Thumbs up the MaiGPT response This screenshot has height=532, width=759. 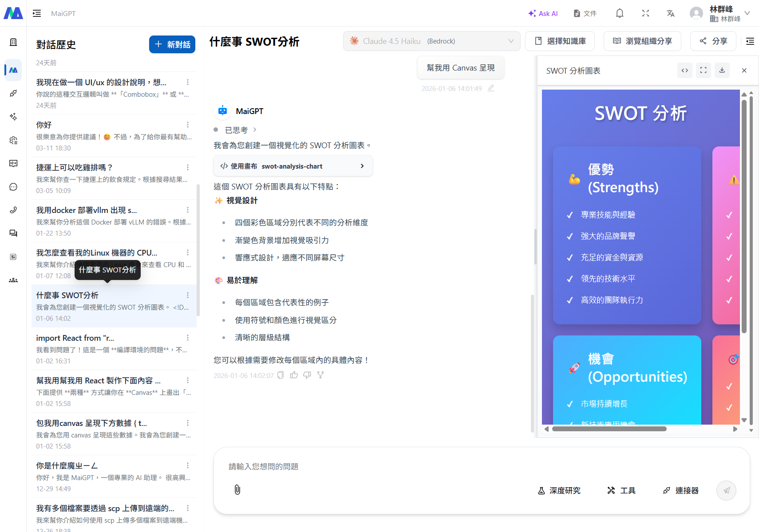click(x=294, y=375)
